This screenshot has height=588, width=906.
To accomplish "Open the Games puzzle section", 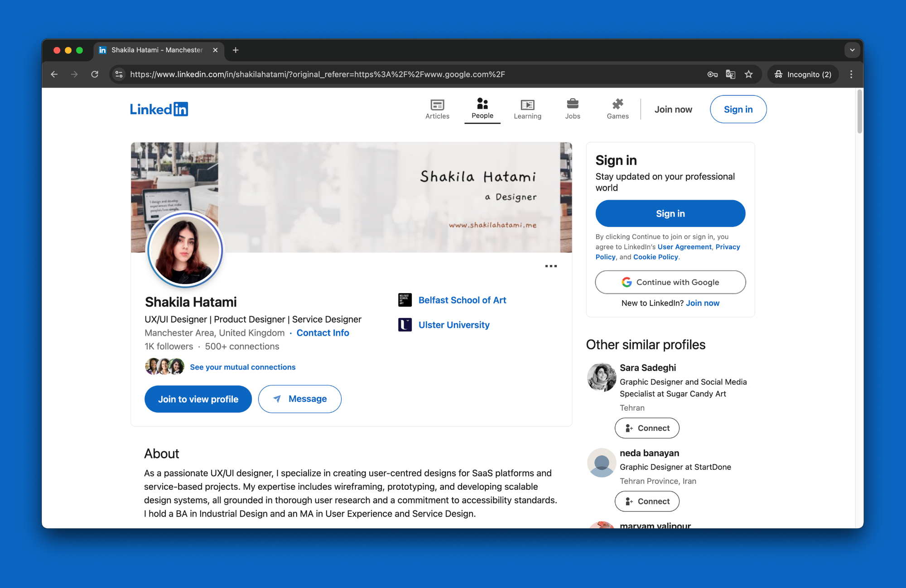I will tap(617, 109).
